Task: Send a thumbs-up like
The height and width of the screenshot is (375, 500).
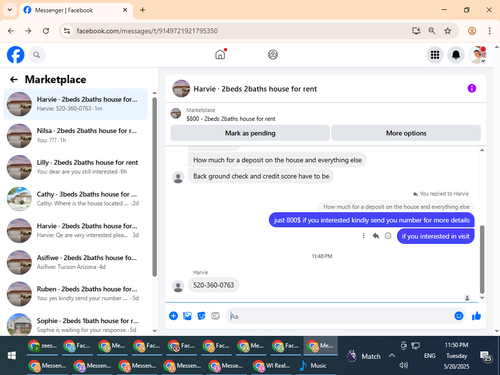Action: [x=476, y=316]
